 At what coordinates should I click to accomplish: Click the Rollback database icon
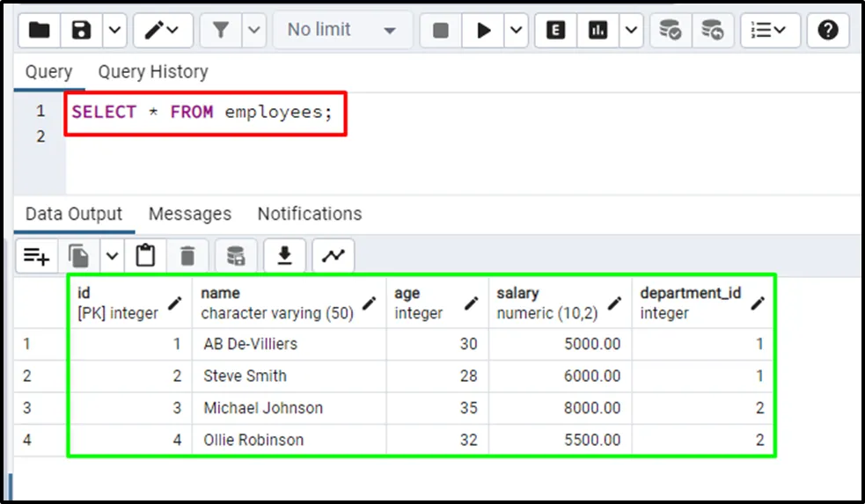[x=712, y=31]
